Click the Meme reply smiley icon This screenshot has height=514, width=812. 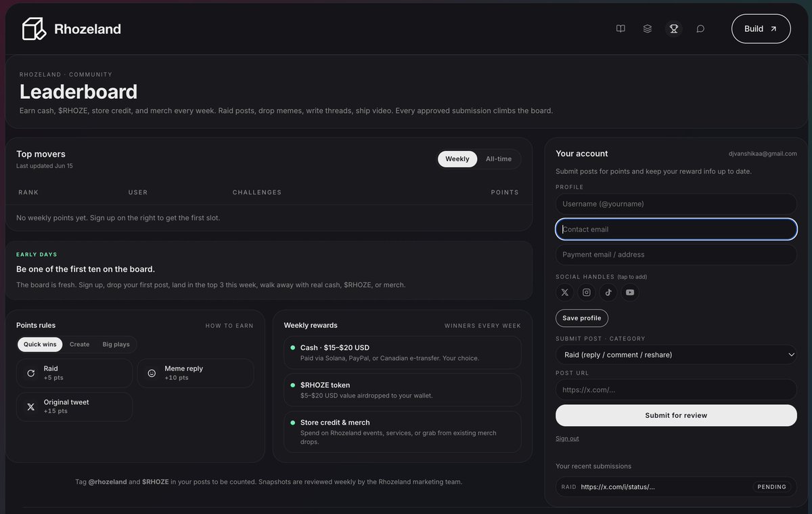click(x=152, y=373)
